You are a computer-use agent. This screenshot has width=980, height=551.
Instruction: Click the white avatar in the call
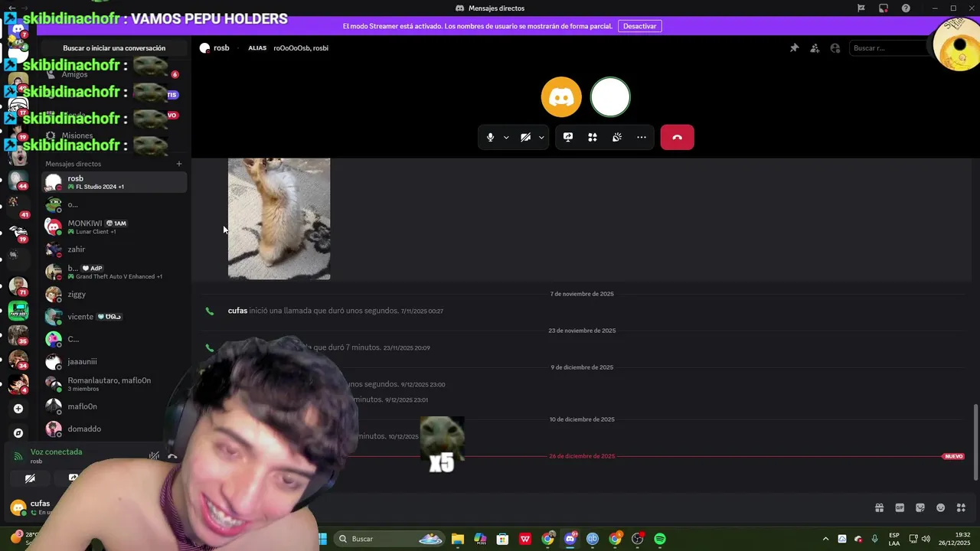[610, 97]
